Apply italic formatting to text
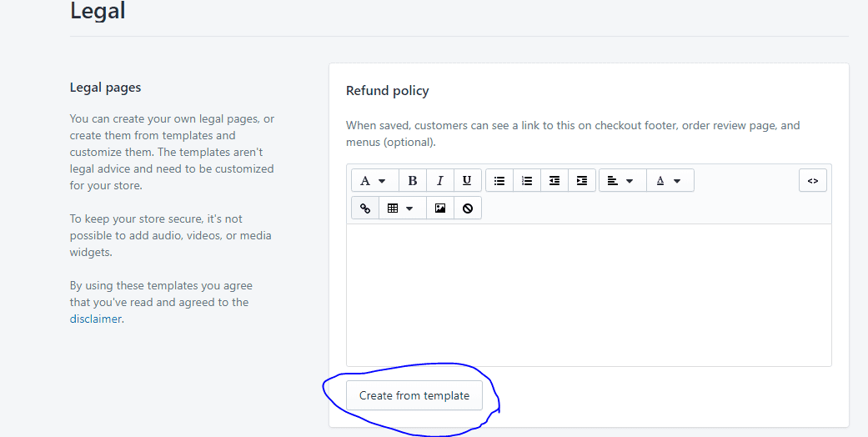Image resolution: width=868 pixels, height=437 pixels. click(440, 181)
